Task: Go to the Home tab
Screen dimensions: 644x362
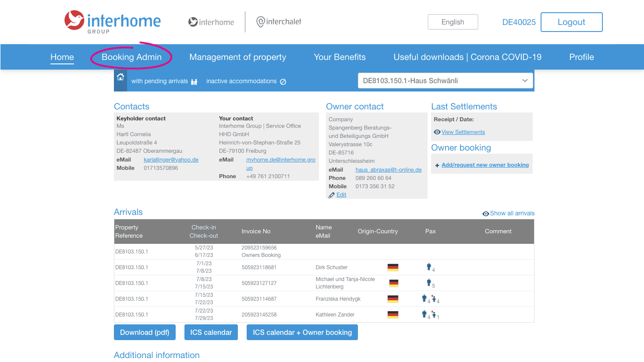Action: coord(62,57)
